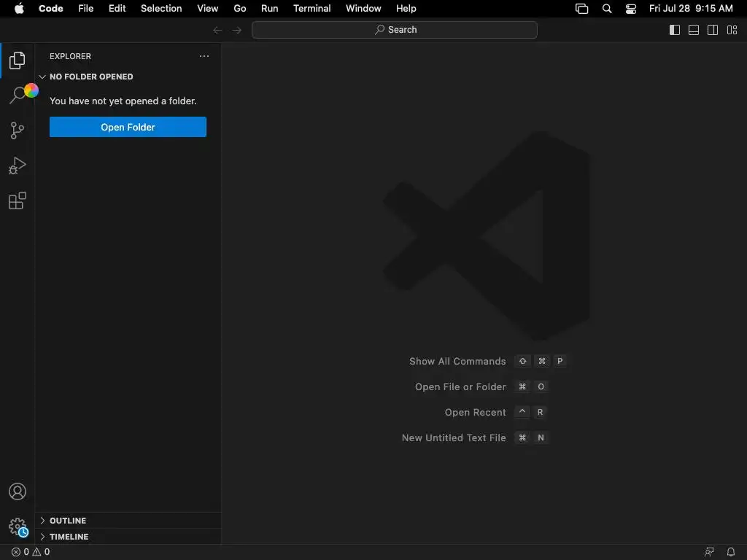Open the File menu
Screen dimensions: 747x560
[86, 9]
